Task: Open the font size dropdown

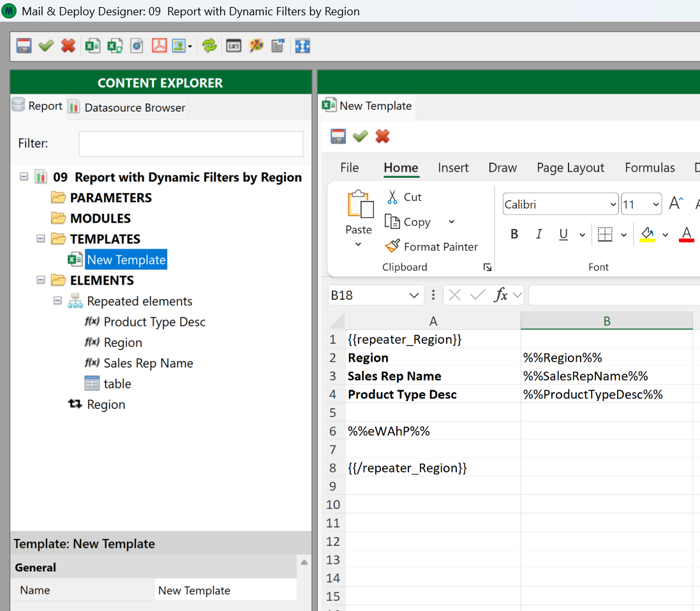Action: tap(656, 205)
